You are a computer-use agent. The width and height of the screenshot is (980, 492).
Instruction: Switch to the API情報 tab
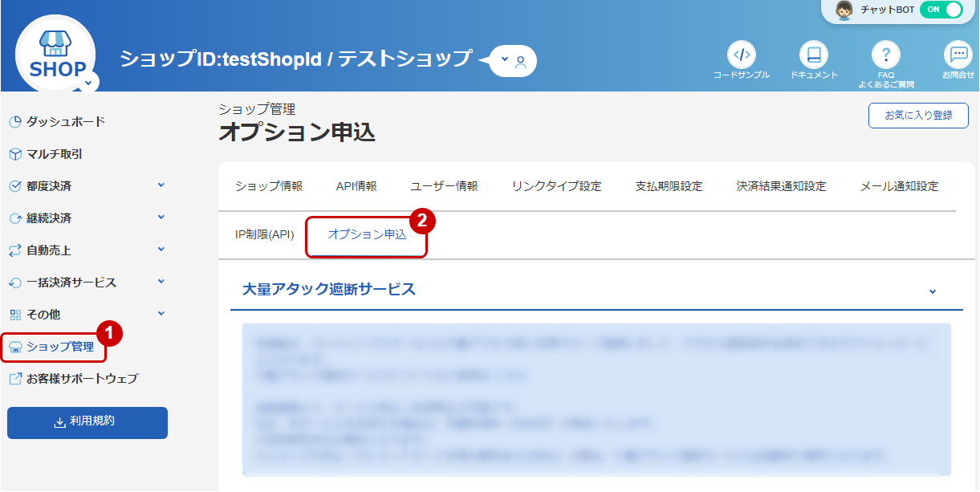tap(354, 185)
